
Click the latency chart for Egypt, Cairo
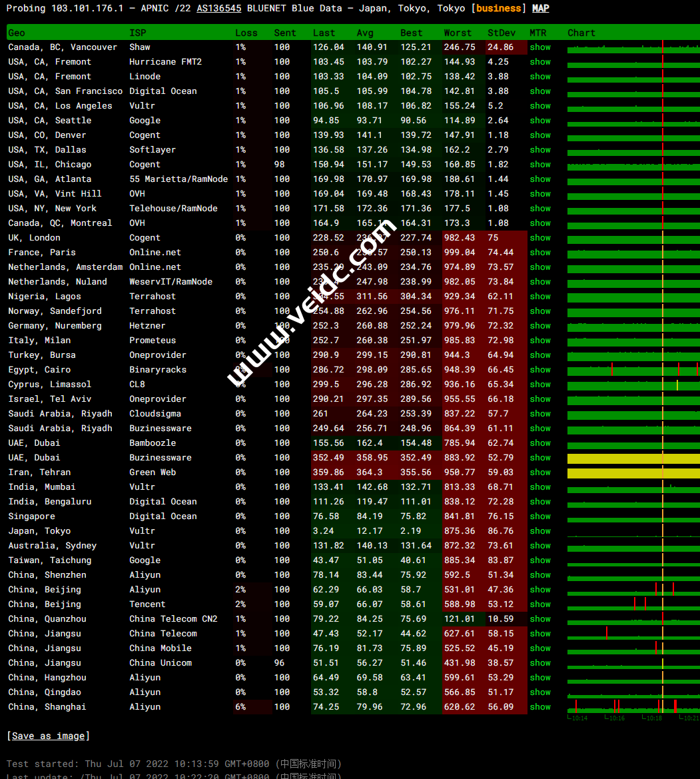(633, 370)
